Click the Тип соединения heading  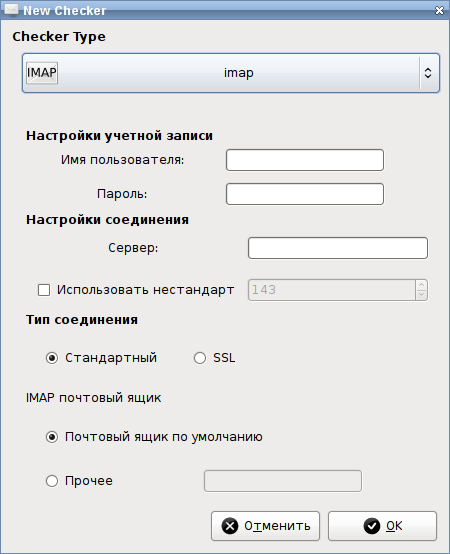(82, 320)
